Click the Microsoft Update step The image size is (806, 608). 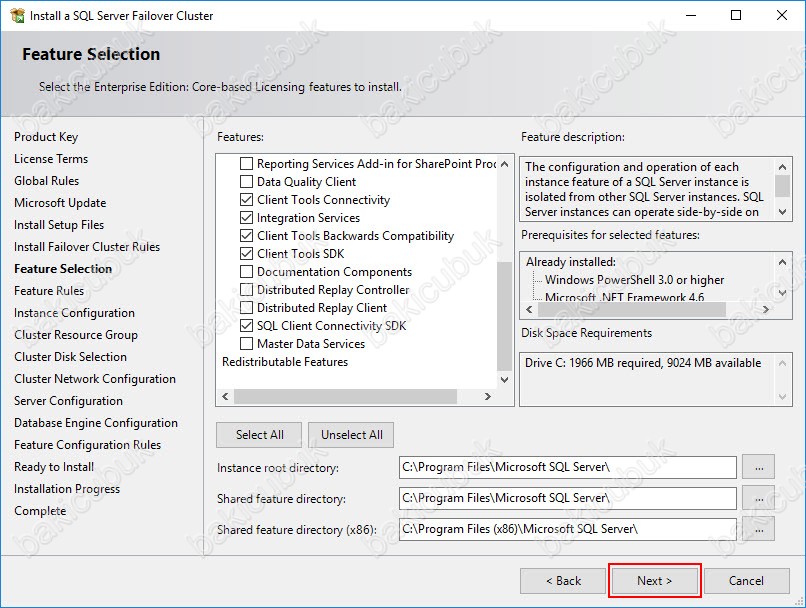click(60, 203)
